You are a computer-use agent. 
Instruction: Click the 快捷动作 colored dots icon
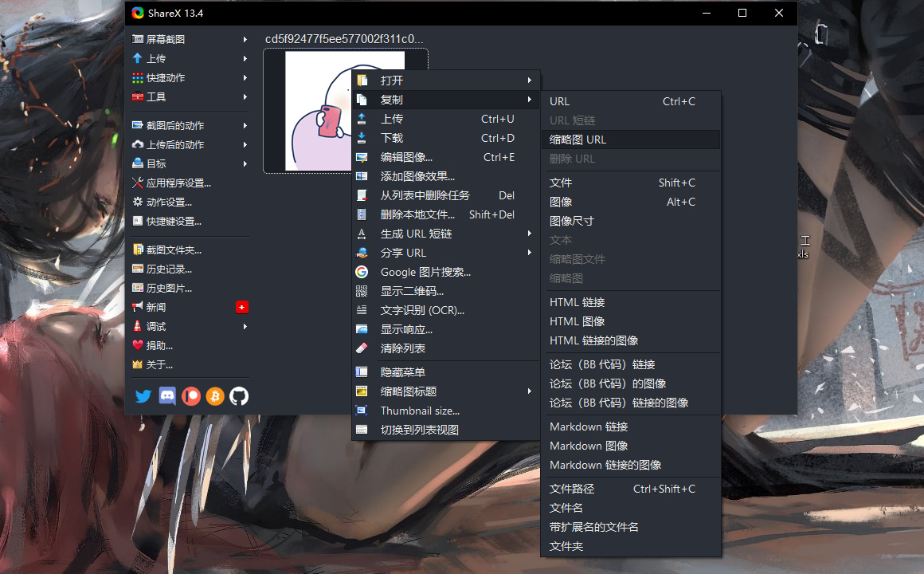point(137,78)
